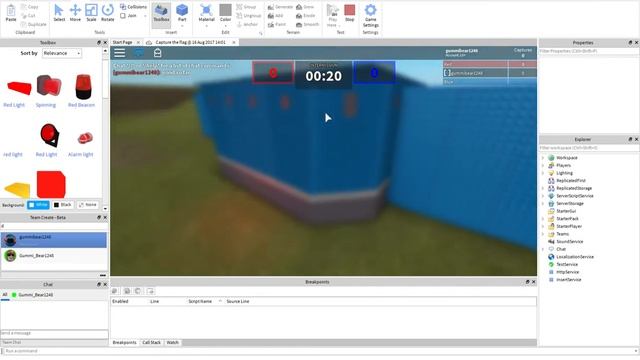640x360 pixels.
Task: Click terrain Add tool
Action: 276,16
